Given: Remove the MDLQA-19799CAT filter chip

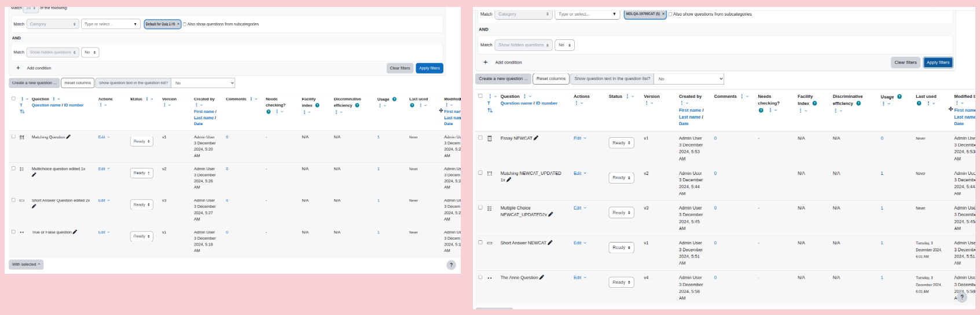Looking at the screenshot, I should pos(663,14).
